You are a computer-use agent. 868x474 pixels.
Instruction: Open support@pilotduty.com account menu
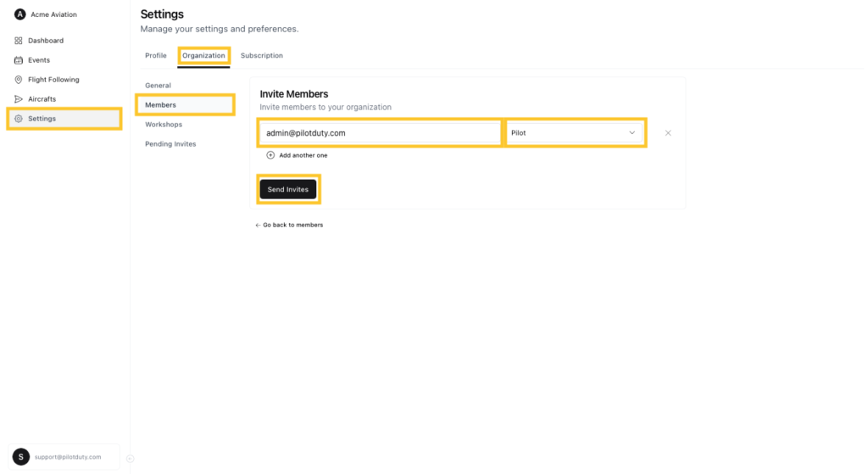pyautogui.click(x=64, y=457)
